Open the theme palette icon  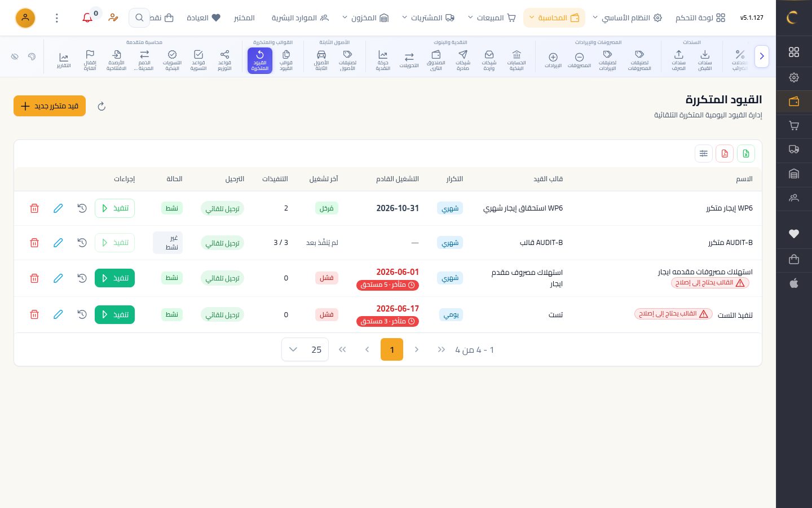point(32,56)
